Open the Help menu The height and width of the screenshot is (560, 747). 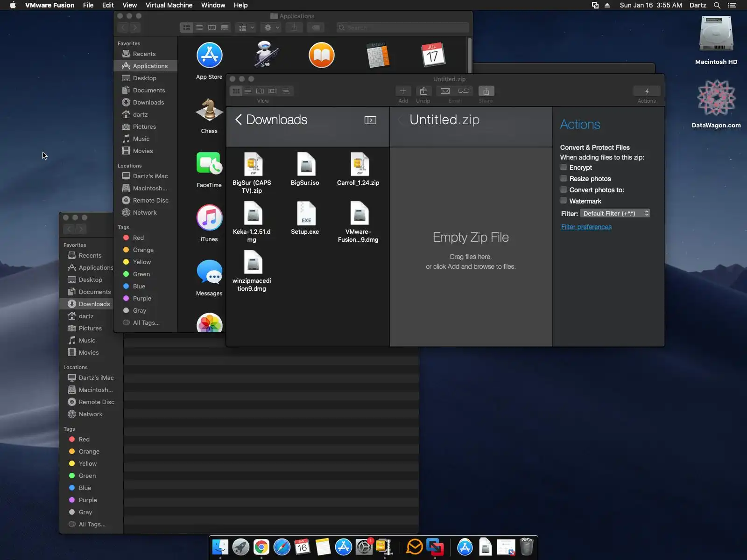[x=241, y=5]
